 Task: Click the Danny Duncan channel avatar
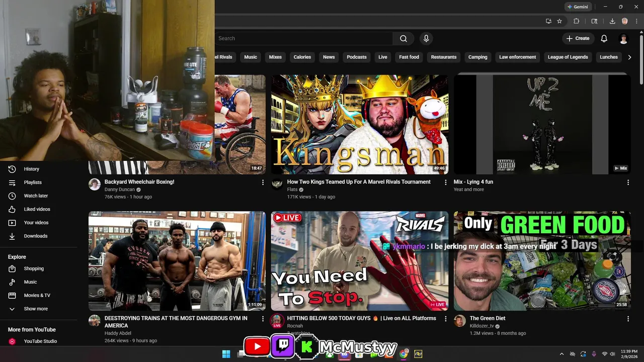click(95, 185)
